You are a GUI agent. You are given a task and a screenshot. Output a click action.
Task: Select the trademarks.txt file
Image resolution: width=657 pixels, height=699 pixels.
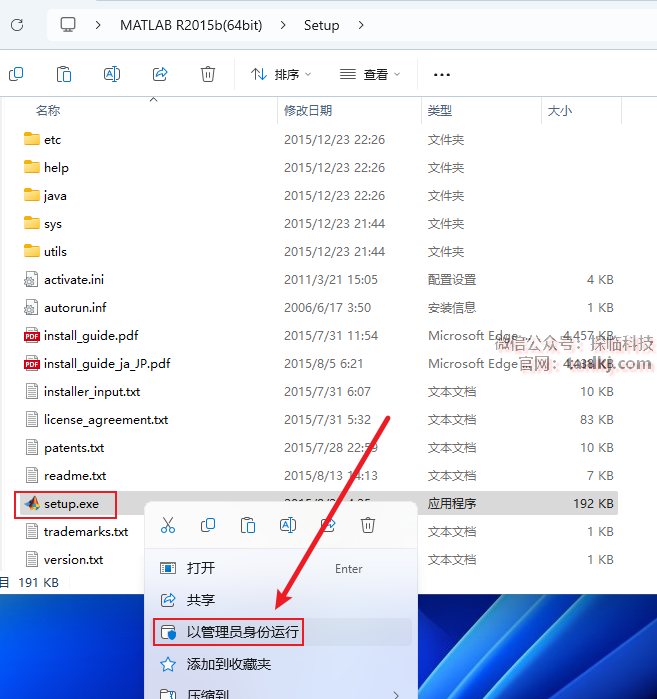(86, 531)
